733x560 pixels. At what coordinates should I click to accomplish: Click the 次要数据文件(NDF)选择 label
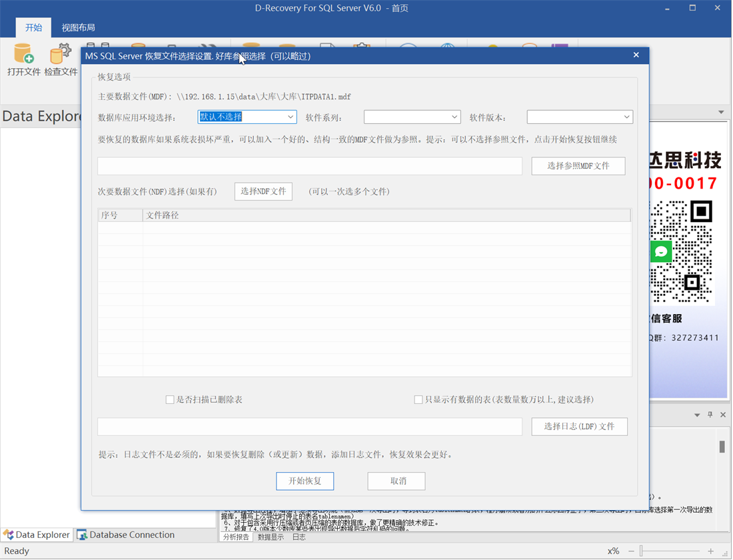[157, 191]
